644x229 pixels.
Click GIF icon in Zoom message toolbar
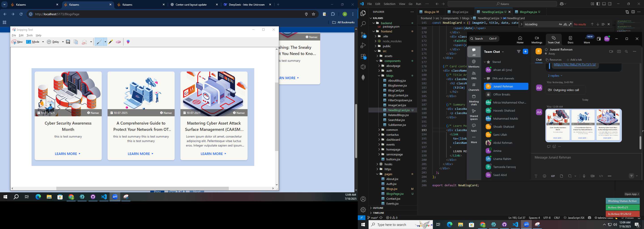[553, 176]
